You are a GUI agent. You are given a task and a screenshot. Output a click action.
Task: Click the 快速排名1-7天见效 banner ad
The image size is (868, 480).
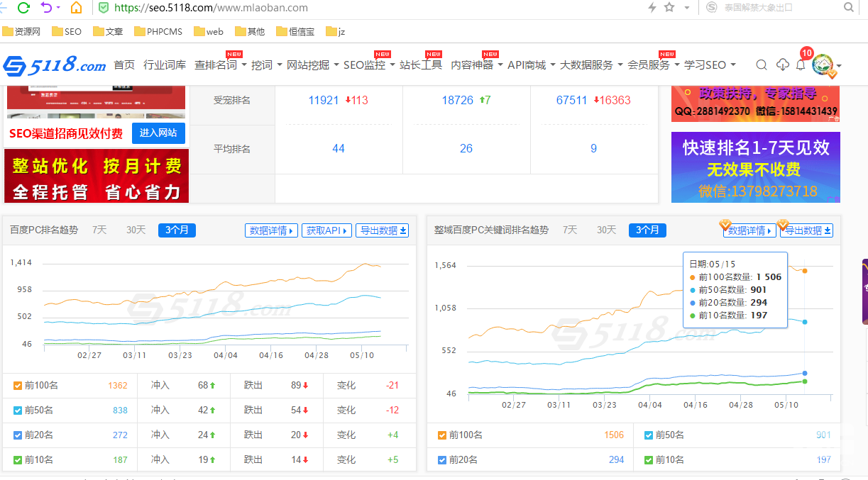[x=756, y=167]
